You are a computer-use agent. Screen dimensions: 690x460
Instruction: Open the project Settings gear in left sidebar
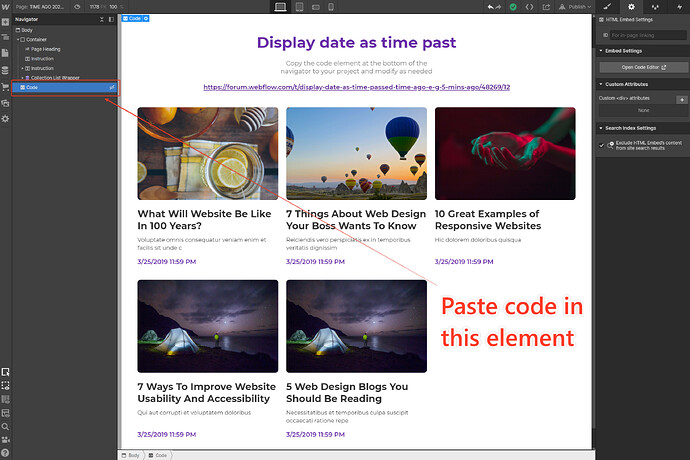5,119
